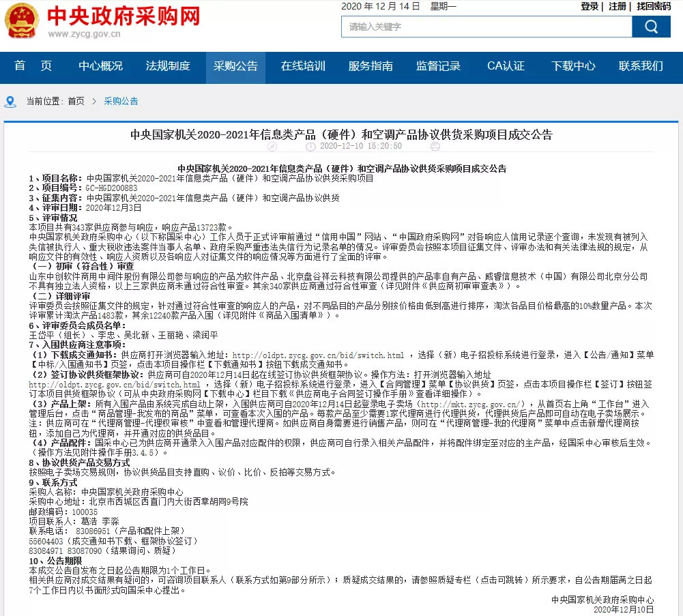Screen dimensions: 683x616
Task: Open 在线培训 navigation item
Action: pyautogui.click(x=303, y=66)
